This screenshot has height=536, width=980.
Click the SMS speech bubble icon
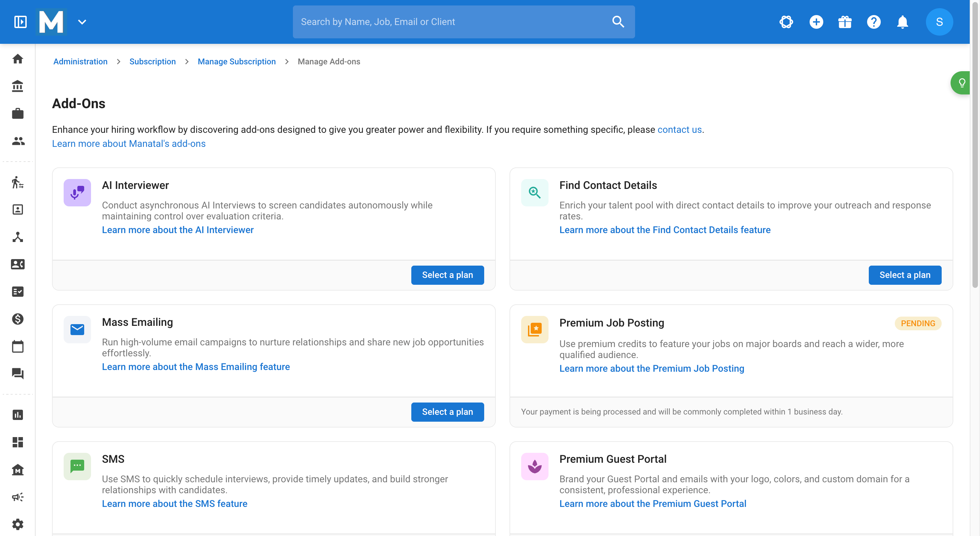tap(77, 467)
